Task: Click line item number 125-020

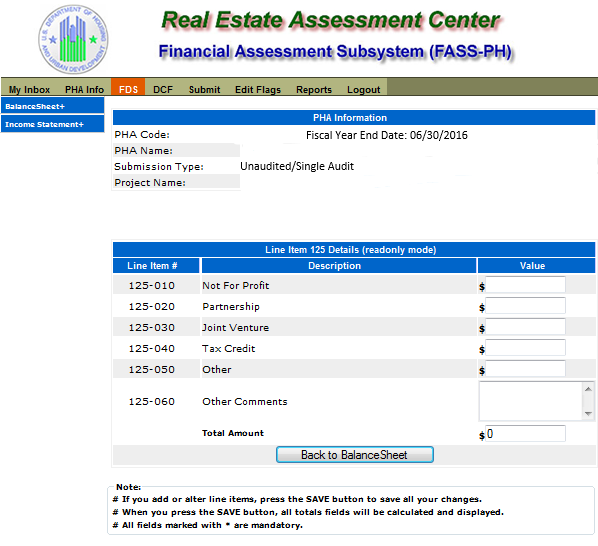Action: (151, 307)
